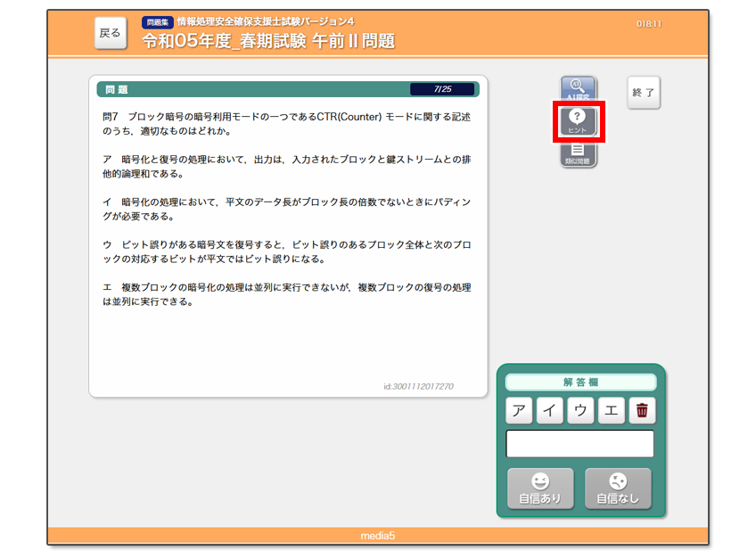756x560 pixels.
Task: Click the 解答欄 header label
Action: click(x=580, y=382)
